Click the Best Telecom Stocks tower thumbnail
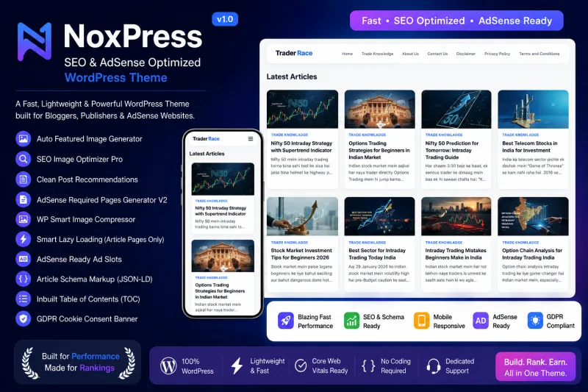The width and height of the screenshot is (588, 392). pos(534,109)
